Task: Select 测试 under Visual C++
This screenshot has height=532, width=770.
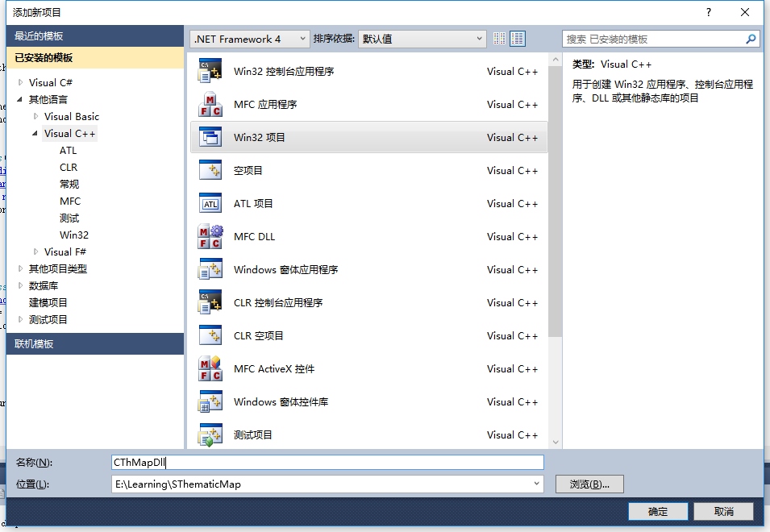Action: pyautogui.click(x=69, y=218)
